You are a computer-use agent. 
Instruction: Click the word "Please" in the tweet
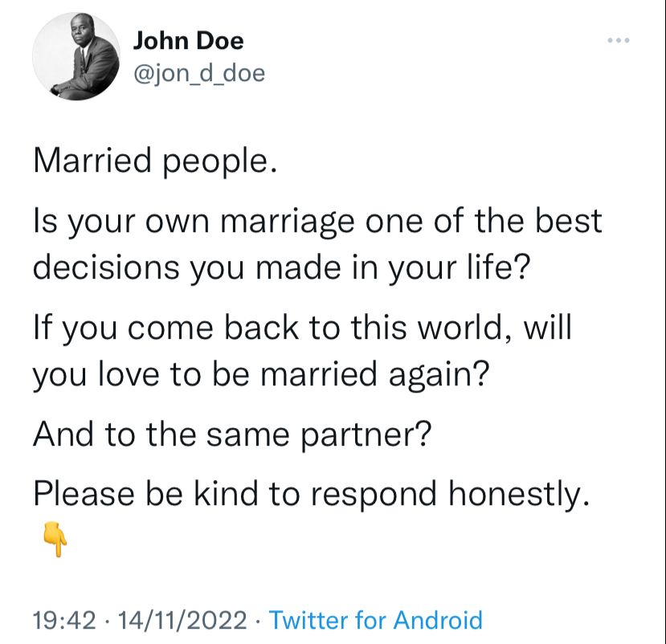click(84, 494)
